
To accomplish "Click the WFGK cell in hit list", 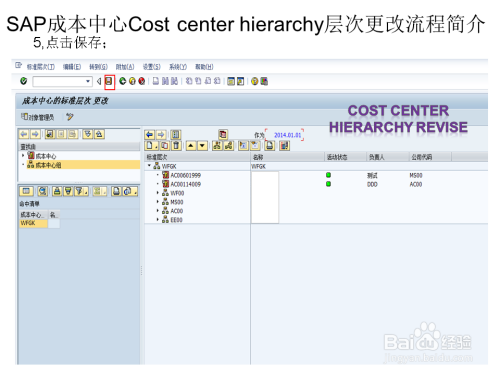I will tap(33, 223).
